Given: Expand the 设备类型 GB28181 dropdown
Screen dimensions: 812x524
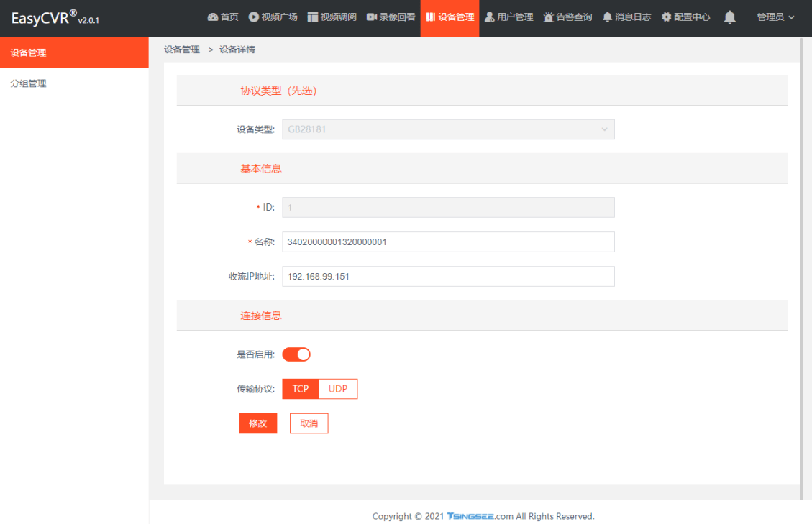Looking at the screenshot, I should pos(448,129).
